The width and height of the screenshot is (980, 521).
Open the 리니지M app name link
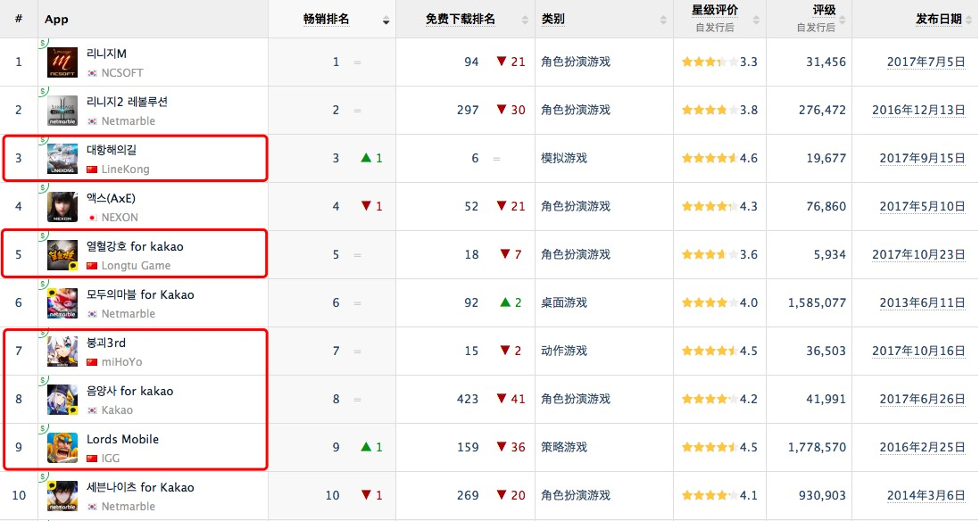pyautogui.click(x=106, y=54)
